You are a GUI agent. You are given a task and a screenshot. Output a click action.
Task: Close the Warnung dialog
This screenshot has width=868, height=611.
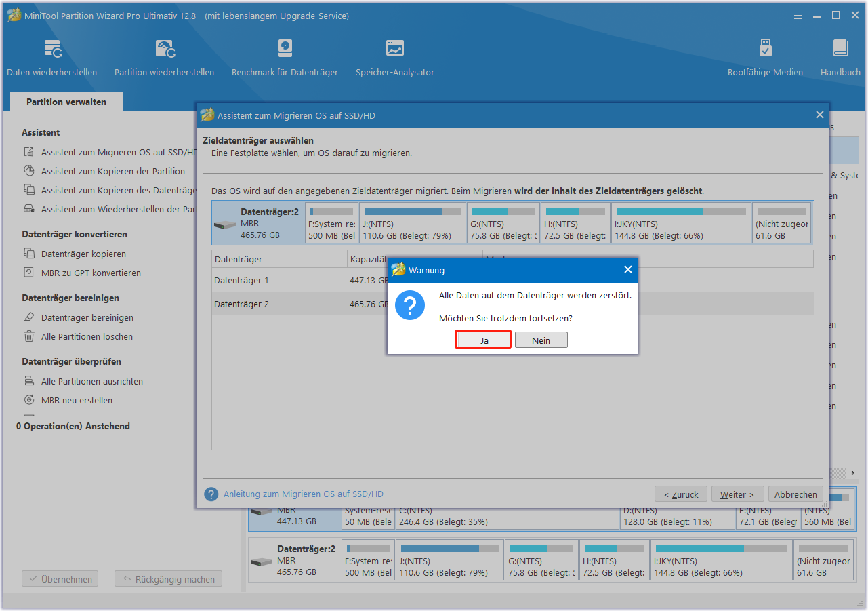(x=627, y=270)
